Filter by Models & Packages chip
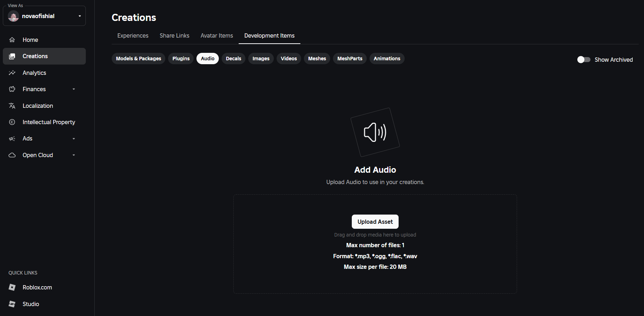Image resolution: width=644 pixels, height=316 pixels. (x=139, y=59)
